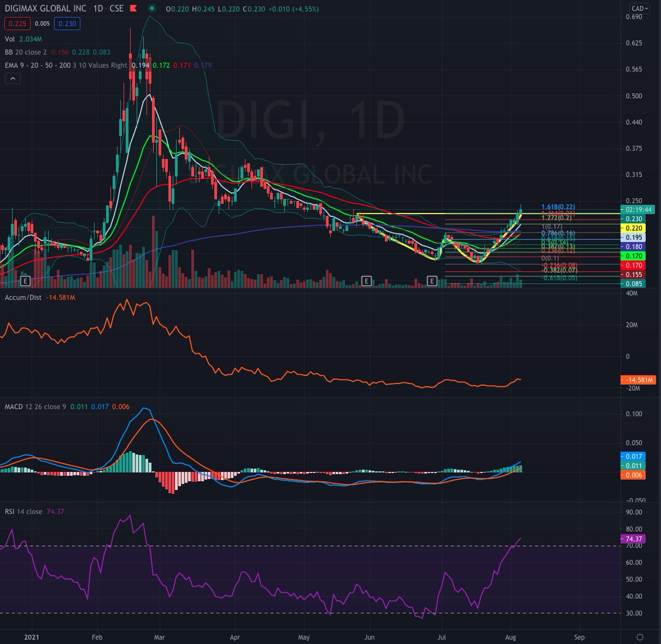Click the orange -14.581M Accum/Dist axis label
This screenshot has height=644, width=661.
(x=638, y=380)
